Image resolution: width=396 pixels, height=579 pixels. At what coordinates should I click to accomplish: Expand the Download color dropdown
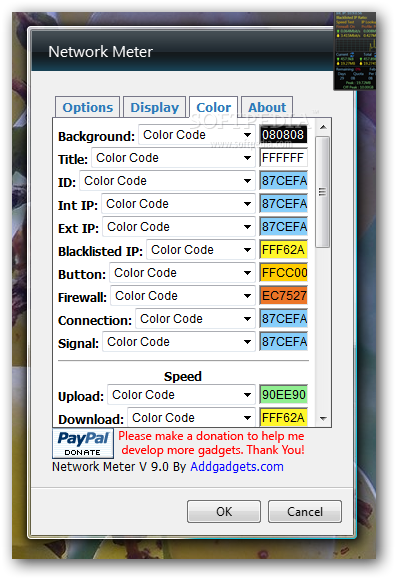click(x=191, y=418)
